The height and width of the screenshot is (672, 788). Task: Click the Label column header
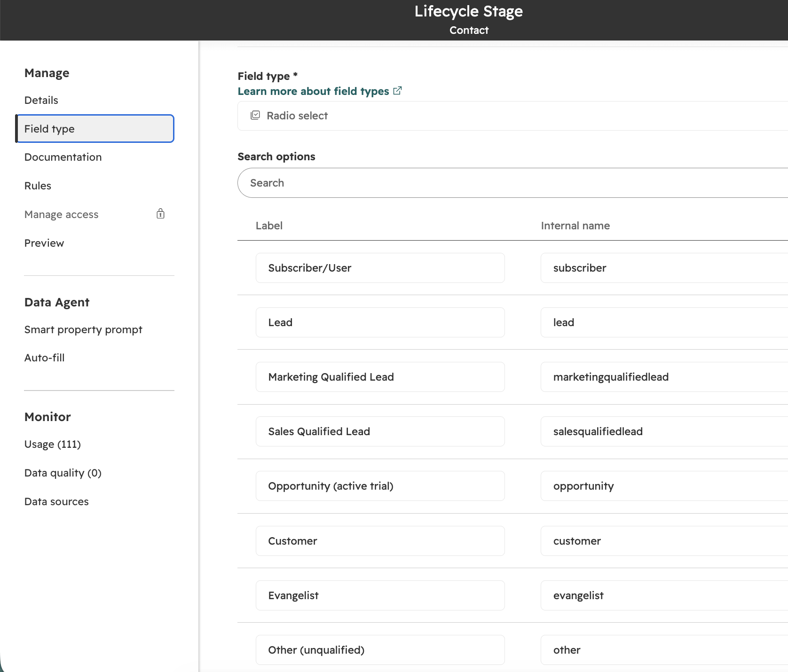[269, 226]
